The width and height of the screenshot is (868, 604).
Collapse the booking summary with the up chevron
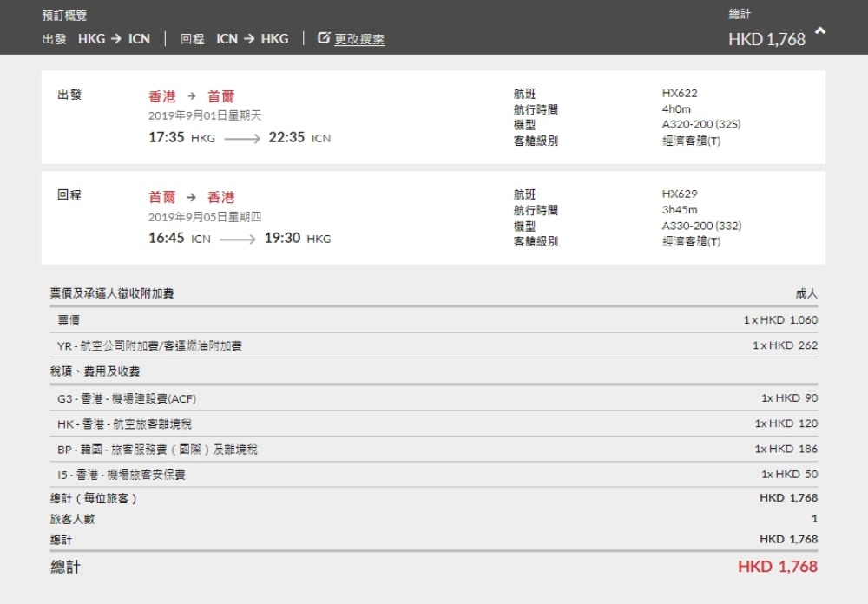(820, 31)
